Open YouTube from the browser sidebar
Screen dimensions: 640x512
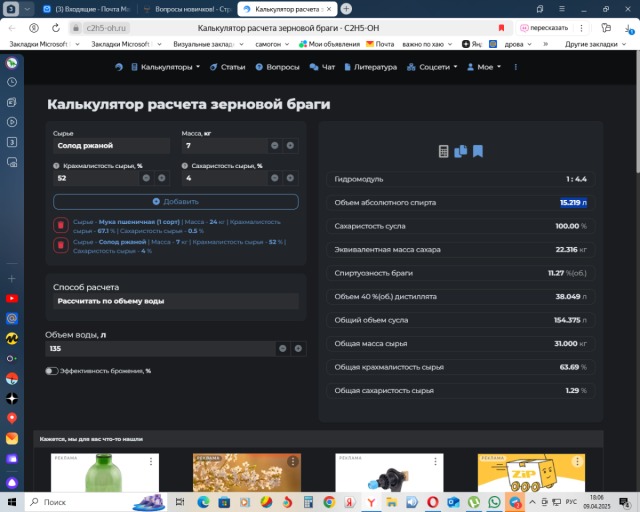[x=11, y=298]
